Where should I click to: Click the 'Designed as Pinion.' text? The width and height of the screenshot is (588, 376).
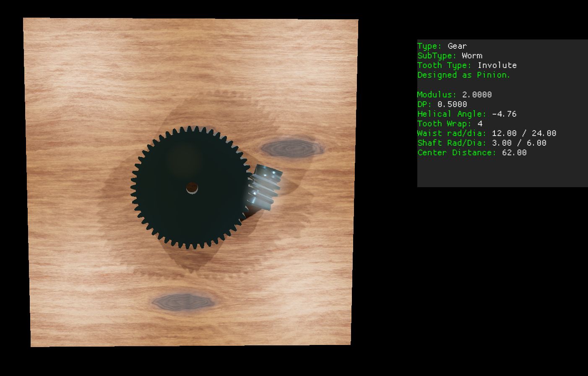click(x=463, y=75)
